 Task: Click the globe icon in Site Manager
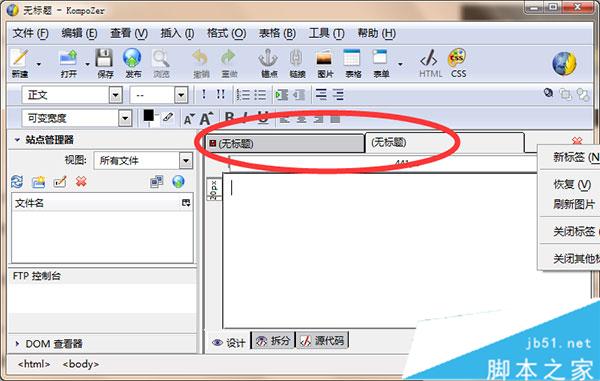(178, 182)
